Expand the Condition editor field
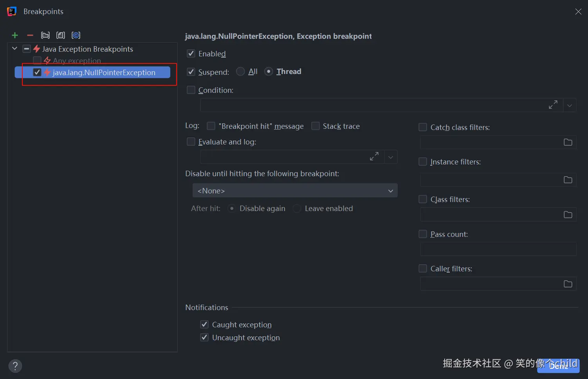This screenshot has height=379, width=588. [x=553, y=105]
